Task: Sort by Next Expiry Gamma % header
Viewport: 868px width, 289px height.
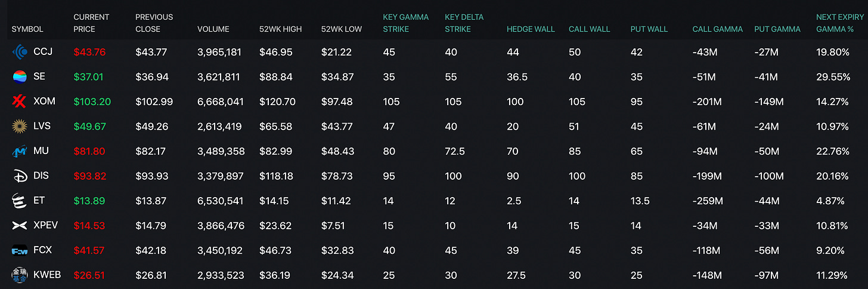Action: click(x=839, y=23)
